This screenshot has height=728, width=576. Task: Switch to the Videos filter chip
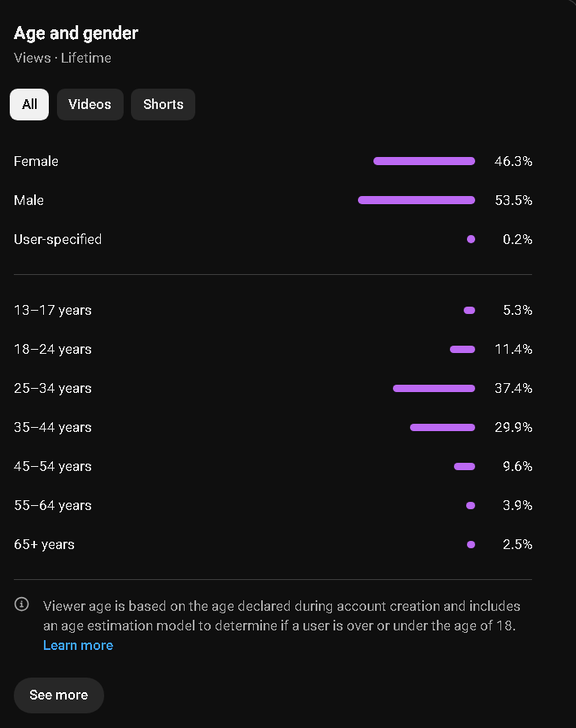(x=90, y=104)
